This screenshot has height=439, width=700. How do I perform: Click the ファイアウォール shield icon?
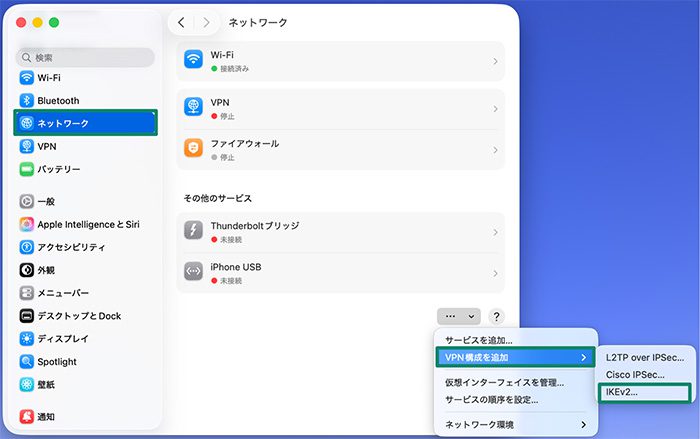(193, 148)
